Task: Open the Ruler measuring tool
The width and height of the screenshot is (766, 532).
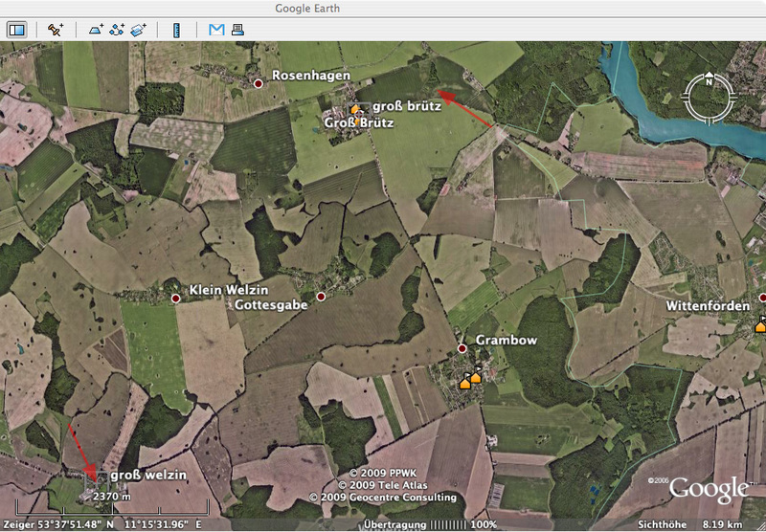Action: [176, 30]
